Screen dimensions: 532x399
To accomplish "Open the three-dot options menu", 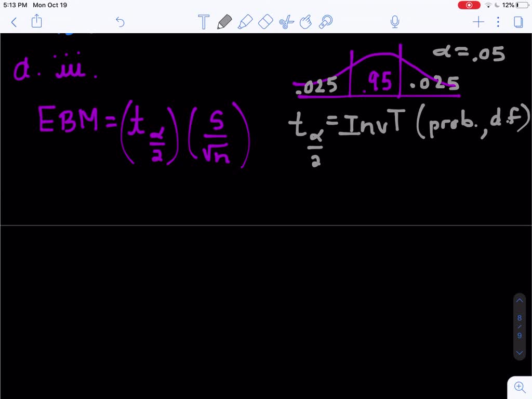I will [497, 22].
